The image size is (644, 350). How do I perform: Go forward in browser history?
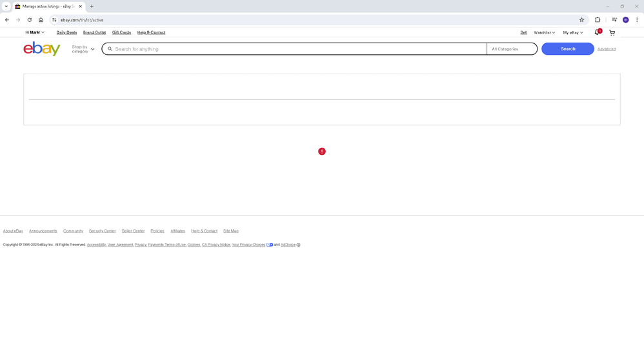[x=18, y=20]
